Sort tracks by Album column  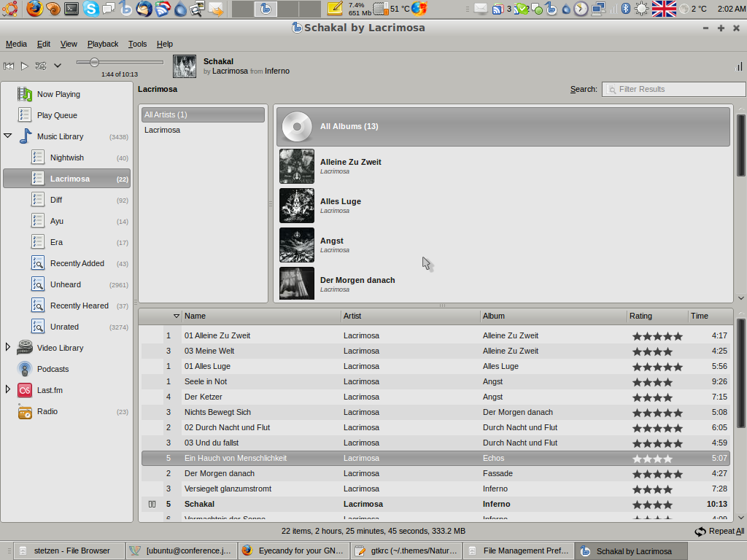(x=553, y=316)
